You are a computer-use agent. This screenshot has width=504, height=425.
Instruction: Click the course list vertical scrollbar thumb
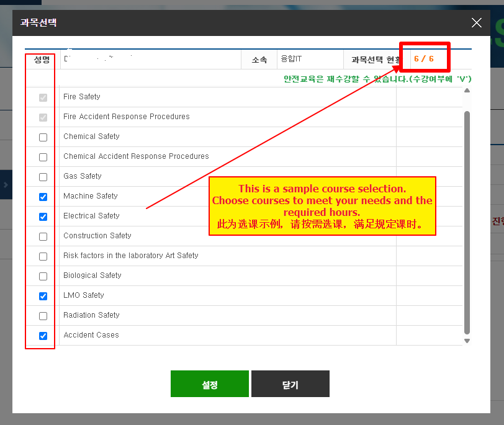click(x=467, y=223)
